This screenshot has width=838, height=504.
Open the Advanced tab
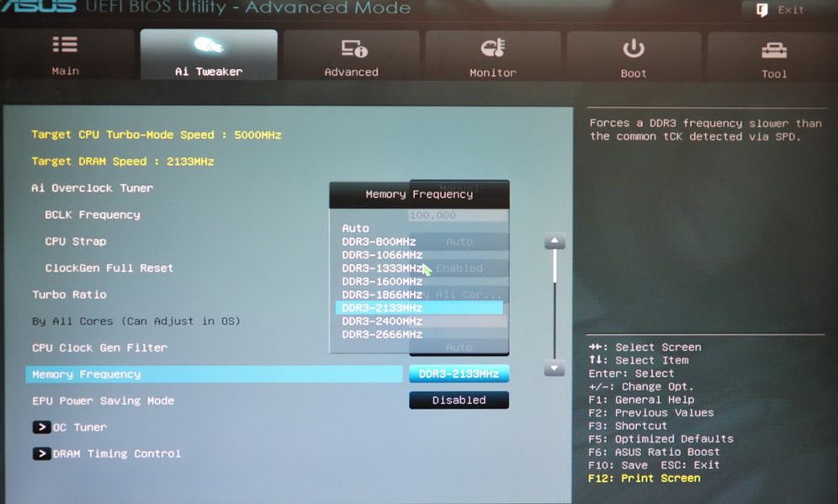[x=351, y=56]
